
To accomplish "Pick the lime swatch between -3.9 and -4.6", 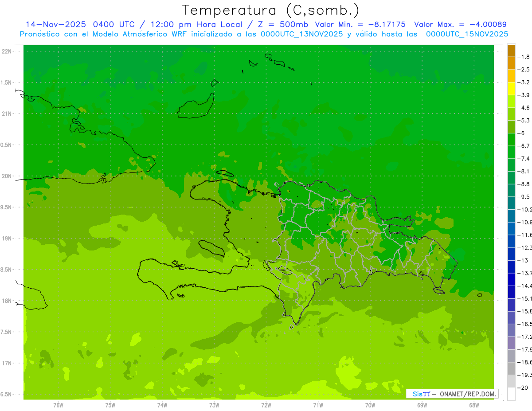I will click(511, 102).
